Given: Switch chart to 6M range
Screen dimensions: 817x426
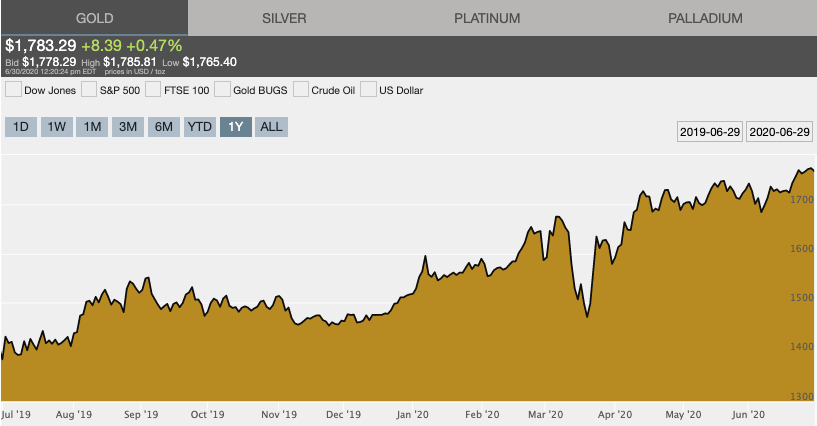Looking at the screenshot, I should [x=164, y=127].
